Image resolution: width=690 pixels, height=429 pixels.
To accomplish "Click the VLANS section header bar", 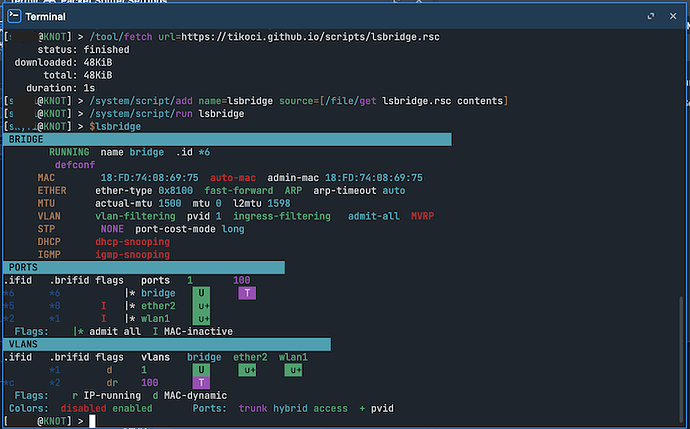I will point(167,344).
